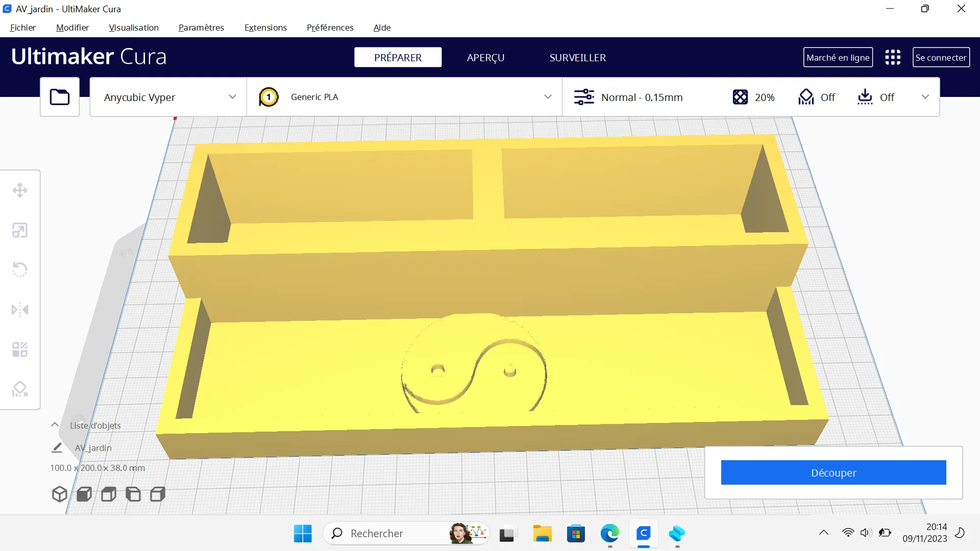The height and width of the screenshot is (551, 980).
Task: Click the Marché en ligne button
Action: tap(838, 57)
